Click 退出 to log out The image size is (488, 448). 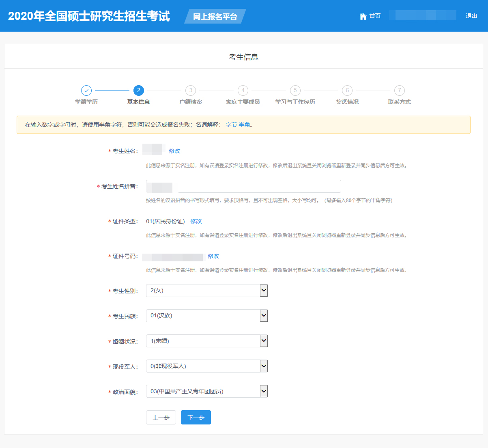coord(471,16)
